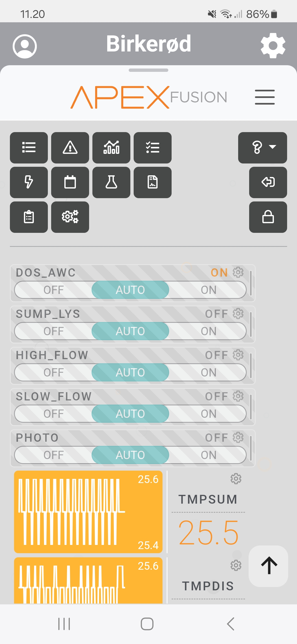Open the alarm warning triangle icon

pos(70,148)
